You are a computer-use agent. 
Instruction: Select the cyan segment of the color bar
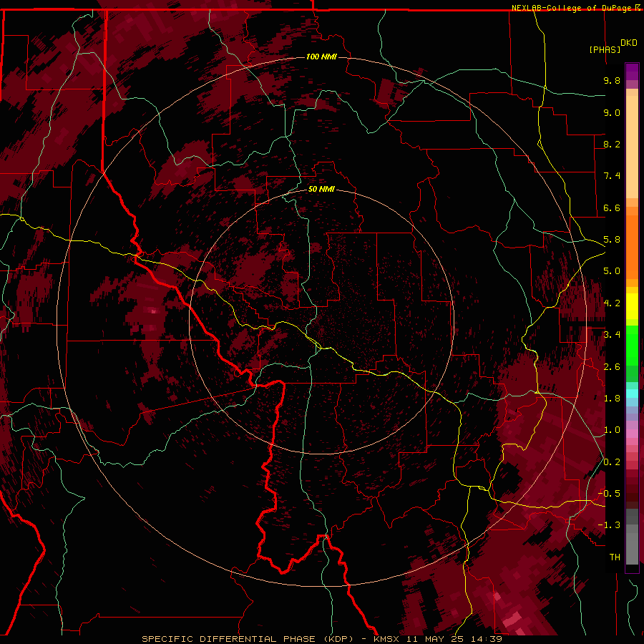[x=632, y=394]
